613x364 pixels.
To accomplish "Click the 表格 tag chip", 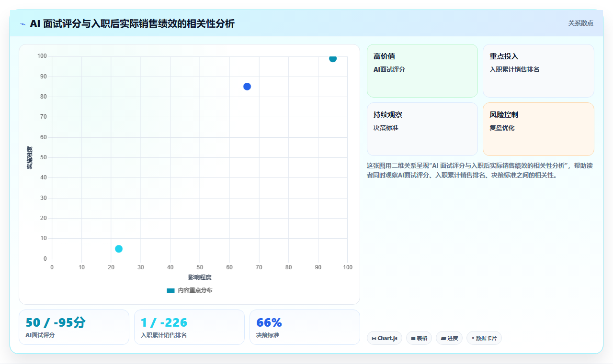I will (419, 338).
